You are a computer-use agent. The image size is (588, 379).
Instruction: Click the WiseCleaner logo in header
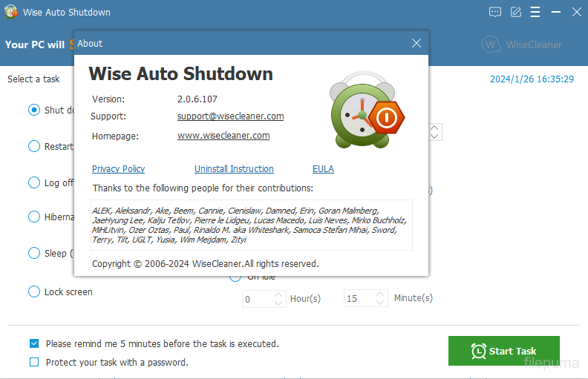[x=522, y=45]
